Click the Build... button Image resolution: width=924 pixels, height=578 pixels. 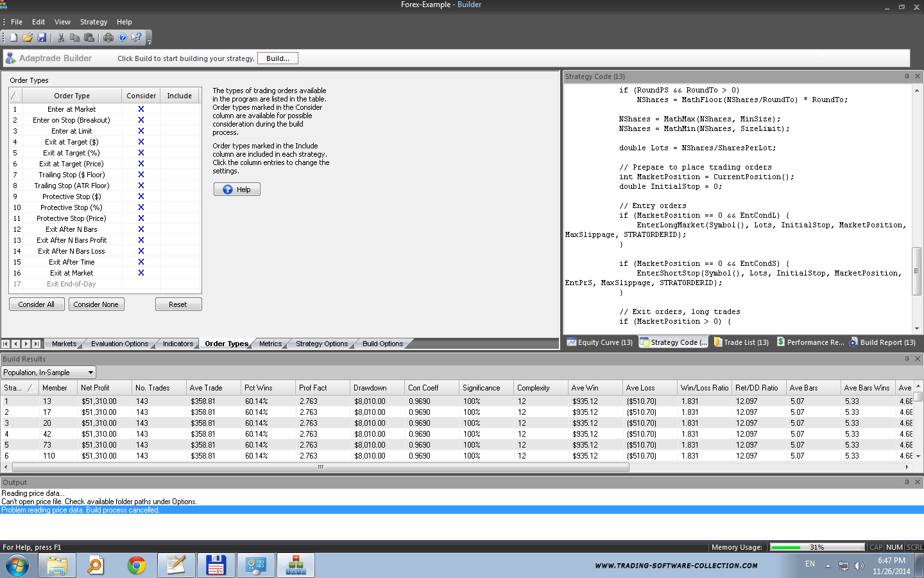[x=277, y=58]
